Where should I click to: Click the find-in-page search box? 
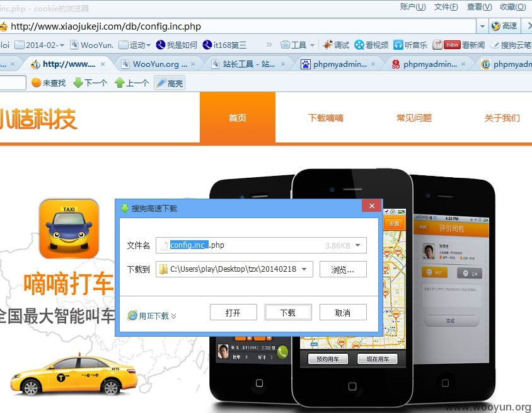tap(13, 83)
